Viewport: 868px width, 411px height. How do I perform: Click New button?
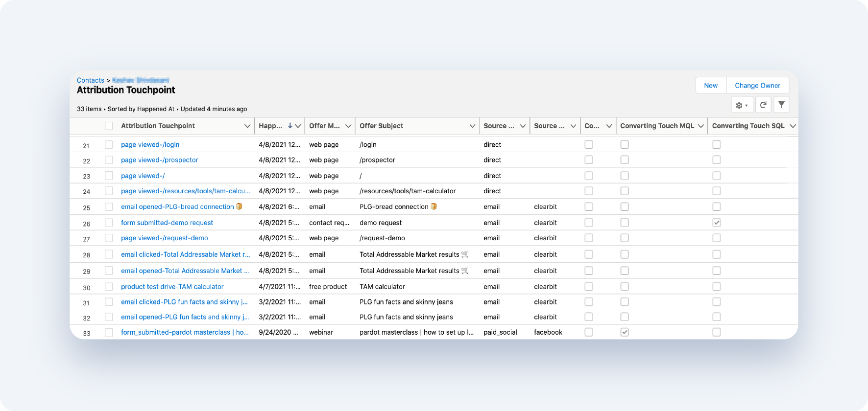[711, 85]
